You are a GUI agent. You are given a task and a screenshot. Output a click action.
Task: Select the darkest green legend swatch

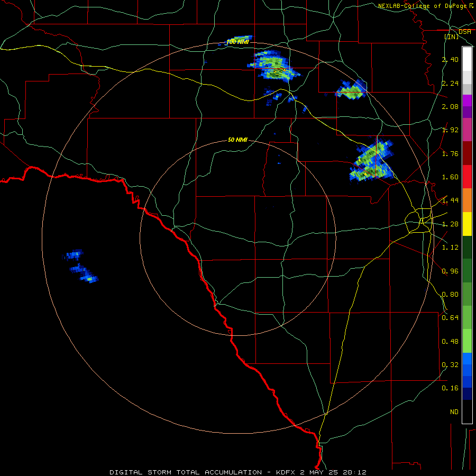click(467, 247)
